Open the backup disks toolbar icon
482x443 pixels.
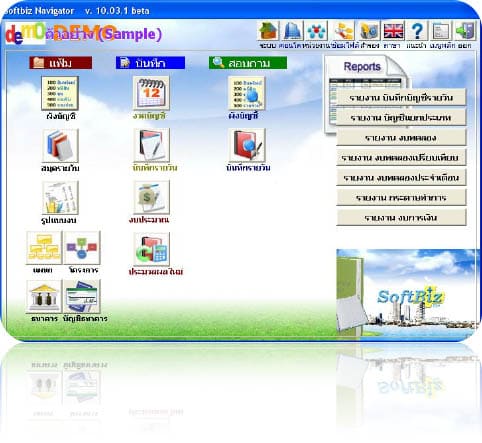click(369, 31)
